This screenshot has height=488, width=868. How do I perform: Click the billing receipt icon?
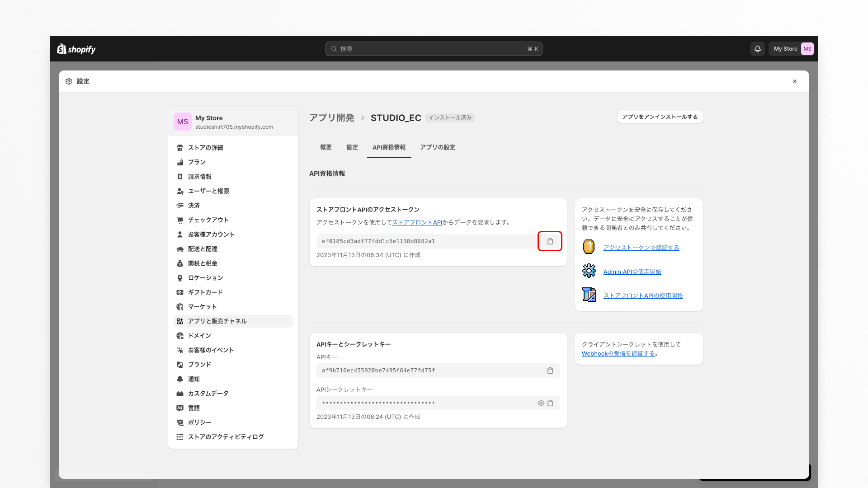click(x=180, y=177)
